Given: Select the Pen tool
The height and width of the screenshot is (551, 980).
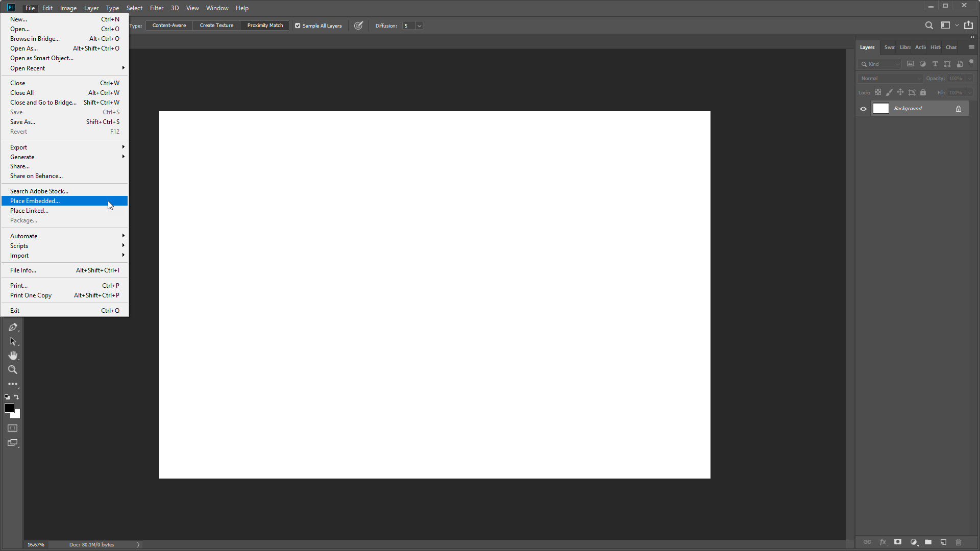Looking at the screenshot, I should [x=13, y=328].
